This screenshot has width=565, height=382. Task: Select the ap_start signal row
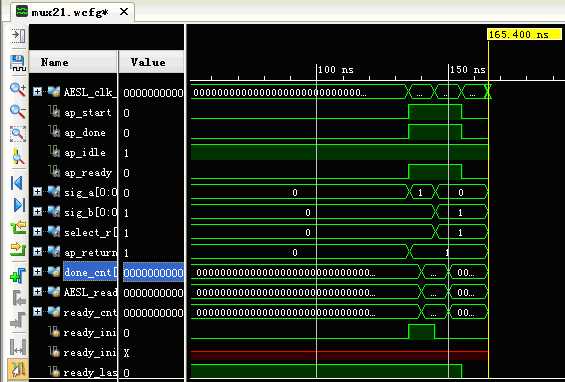coord(107,113)
